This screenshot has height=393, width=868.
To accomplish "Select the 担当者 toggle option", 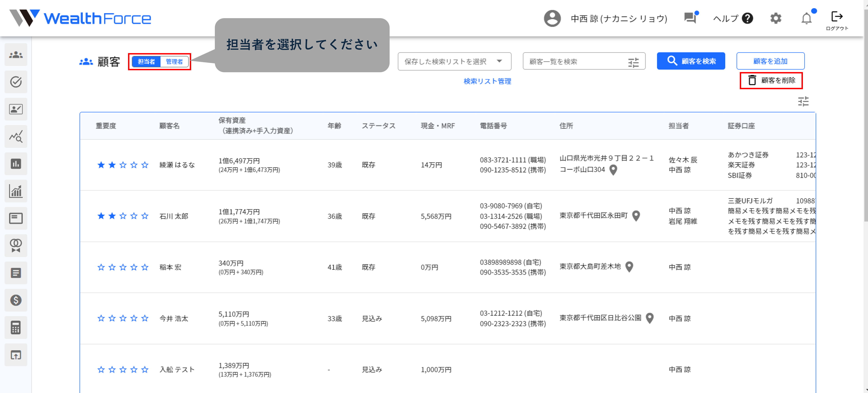I will click(146, 62).
